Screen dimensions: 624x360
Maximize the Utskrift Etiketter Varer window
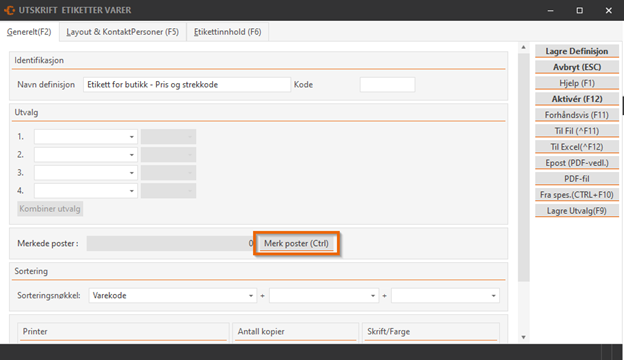coord(579,10)
